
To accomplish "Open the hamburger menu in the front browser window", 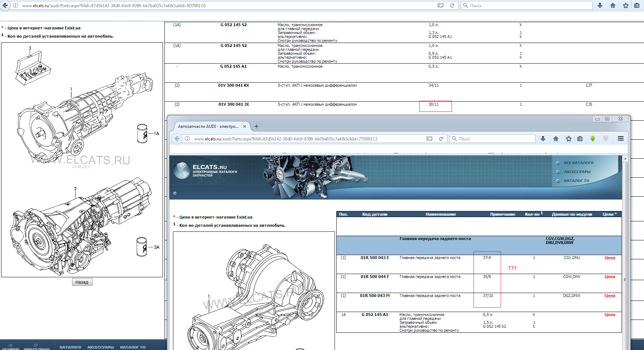I will pyautogui.click(x=621, y=139).
